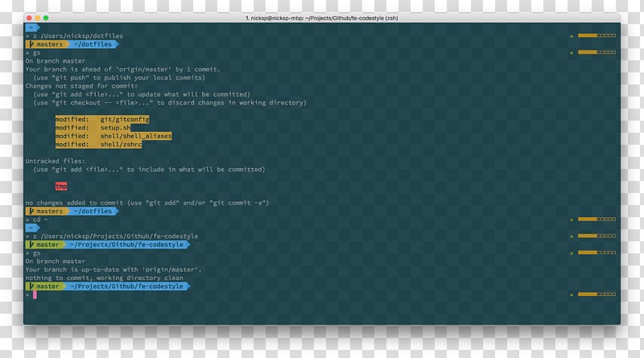Select the 'modified: git/gitconfig' entry

tap(102, 120)
